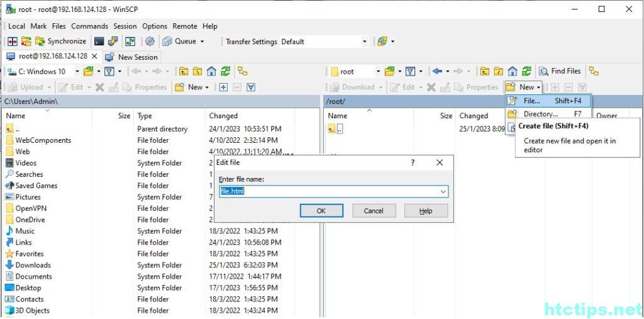Open the Mark menu
This screenshot has width=644, height=319.
[x=38, y=26]
